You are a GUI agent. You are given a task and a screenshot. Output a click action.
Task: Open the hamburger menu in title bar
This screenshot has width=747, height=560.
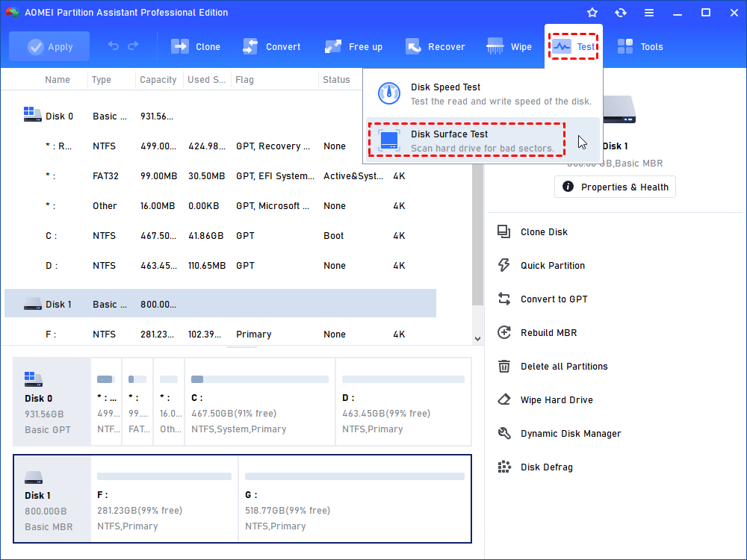coord(649,13)
